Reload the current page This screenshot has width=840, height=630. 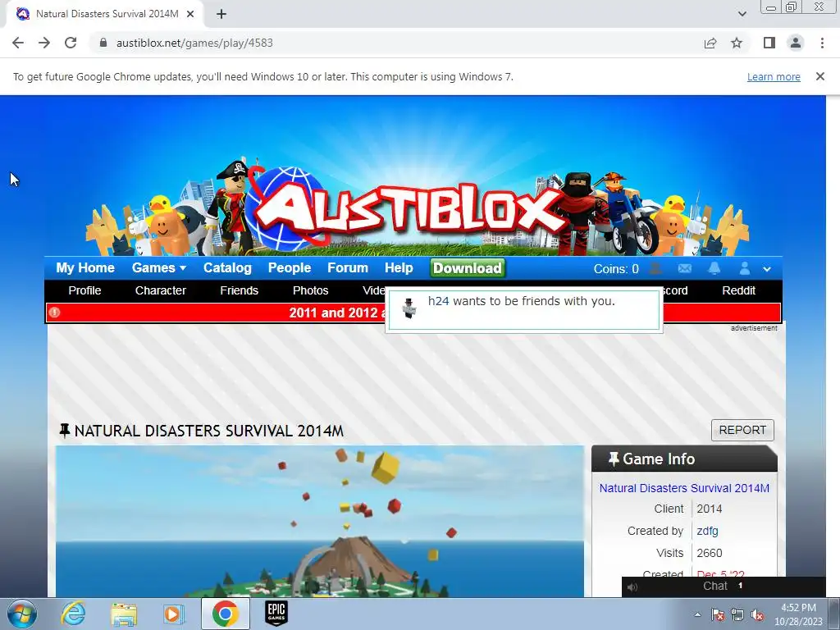click(71, 43)
